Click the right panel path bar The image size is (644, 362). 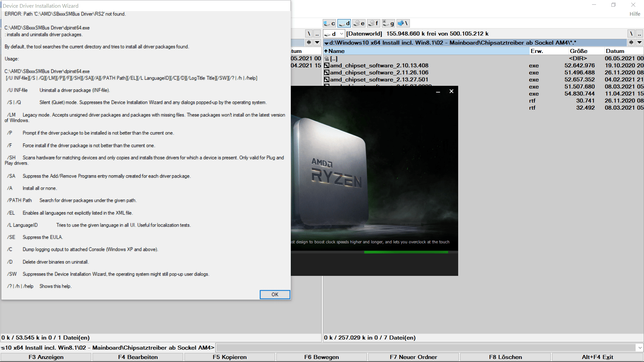click(x=475, y=43)
